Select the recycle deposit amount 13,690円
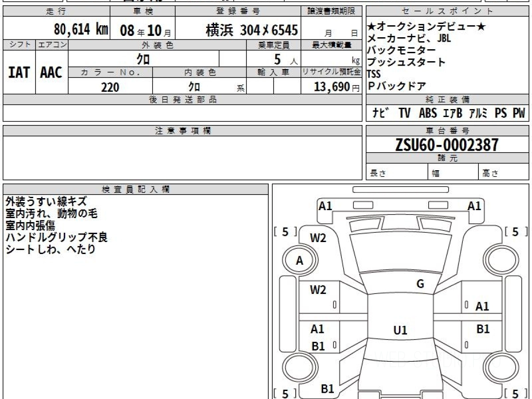The width and height of the screenshot is (532, 399). (337, 87)
